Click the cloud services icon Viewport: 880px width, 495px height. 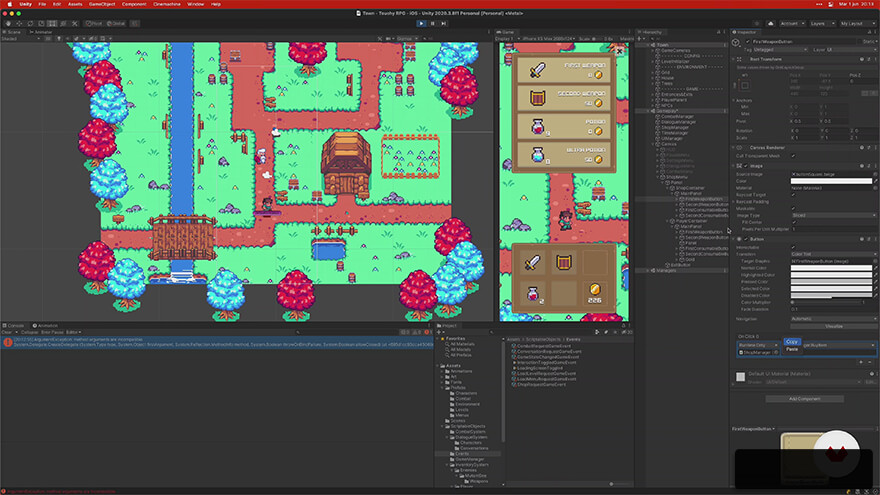coord(770,22)
